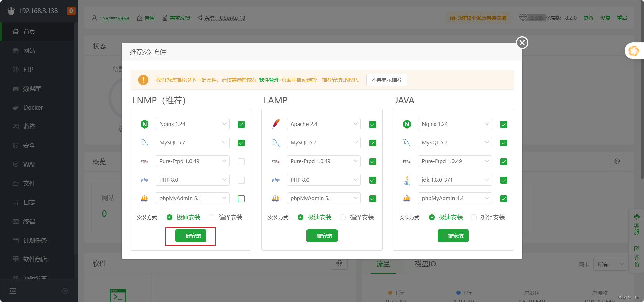Click the sidebar bottom settings gear
Viewport: 644px width, 302px height.
65,291
